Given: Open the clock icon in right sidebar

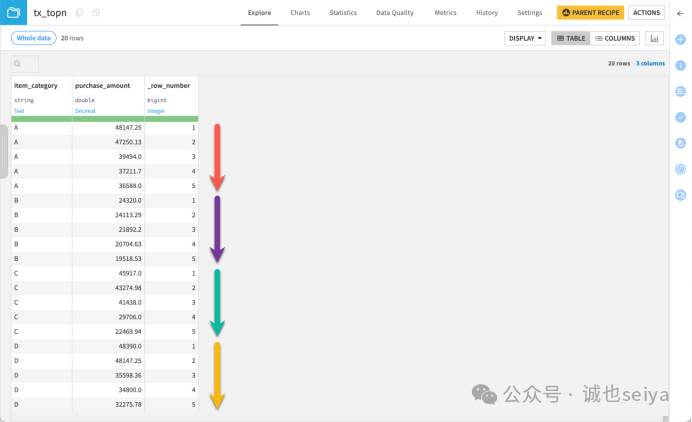Looking at the screenshot, I should (x=681, y=169).
